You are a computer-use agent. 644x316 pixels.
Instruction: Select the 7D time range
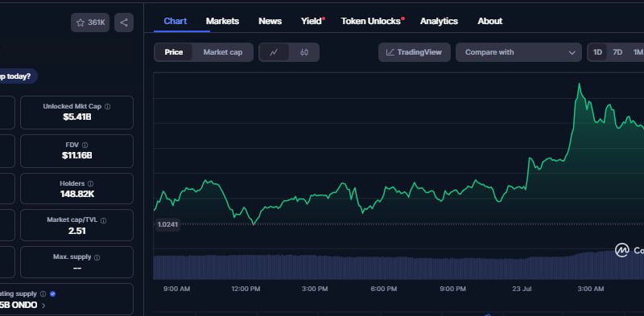point(617,52)
